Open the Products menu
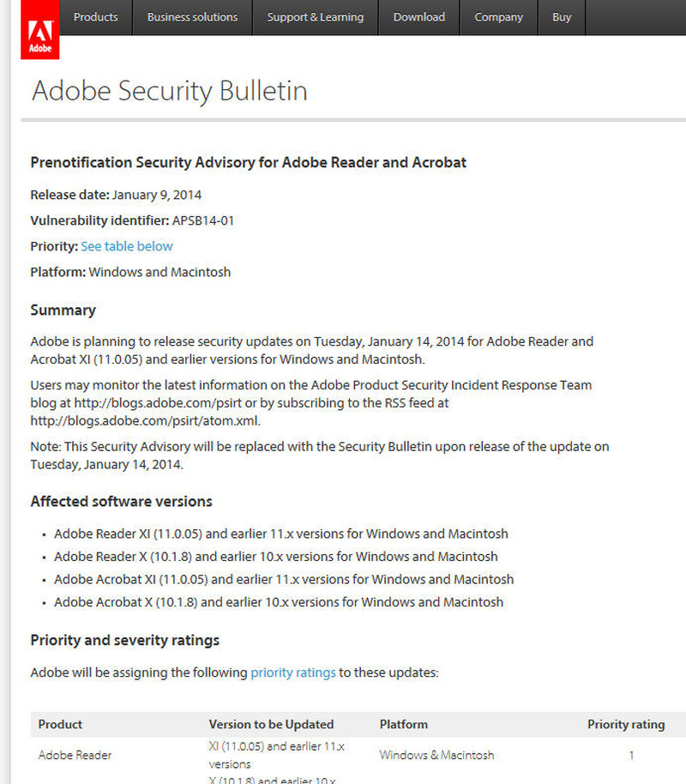The height and width of the screenshot is (784, 686). coord(95,17)
